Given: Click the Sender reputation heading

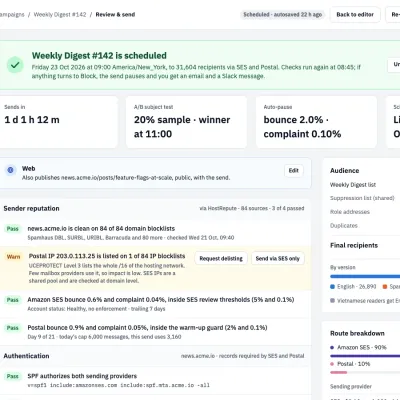Looking at the screenshot, I should (x=31, y=208).
